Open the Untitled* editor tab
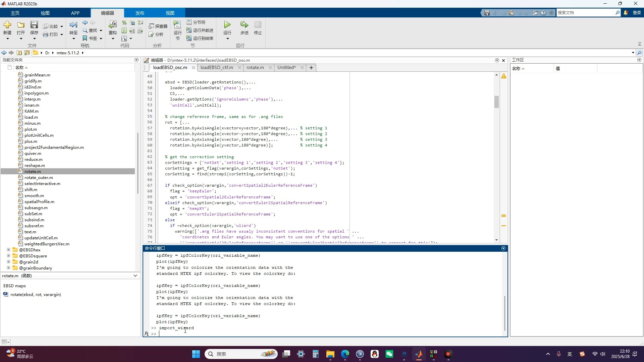 286,67
